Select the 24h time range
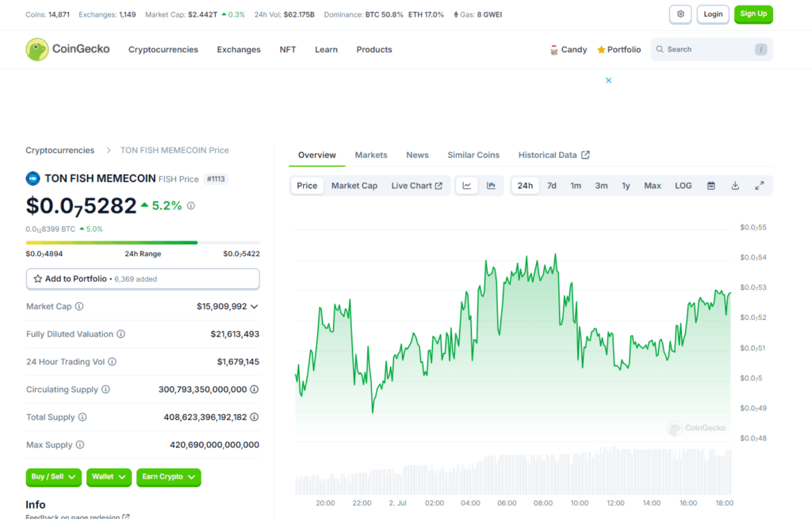Image resolution: width=812 pixels, height=519 pixels. (525, 186)
